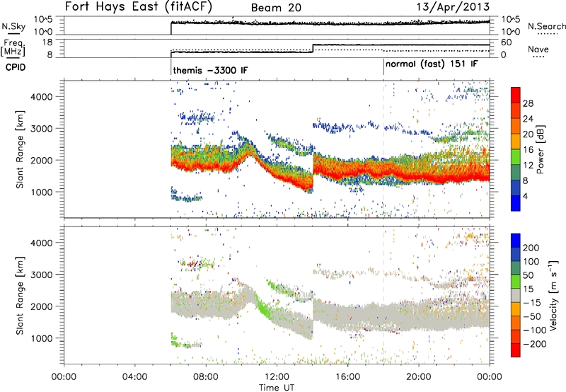Click the '12:00' time tick label
The image size is (566, 392).
click(x=277, y=377)
